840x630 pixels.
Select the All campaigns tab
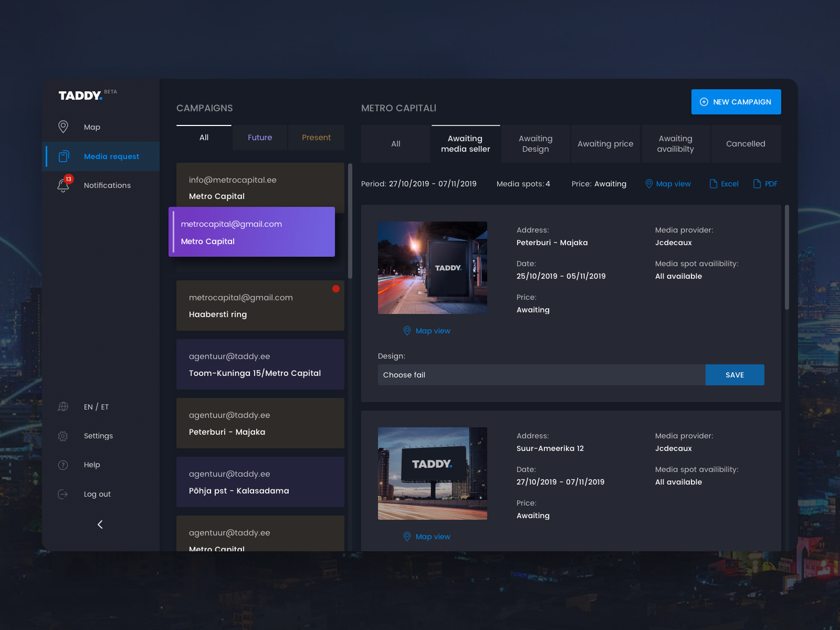pyautogui.click(x=204, y=138)
